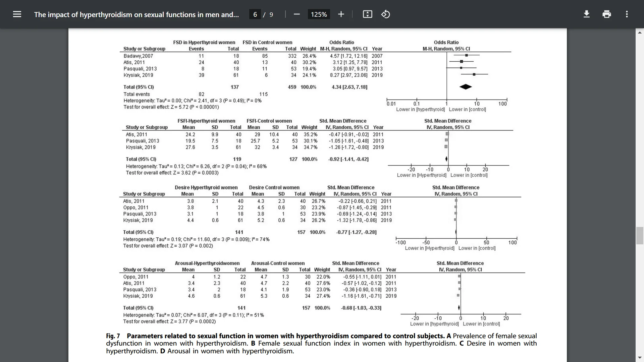Image resolution: width=644 pixels, height=362 pixels.
Task: Click the document title text
Action: (x=137, y=14)
